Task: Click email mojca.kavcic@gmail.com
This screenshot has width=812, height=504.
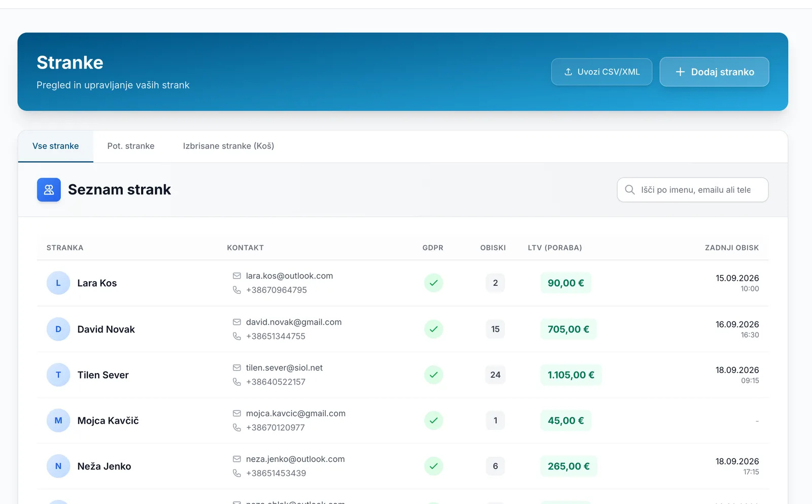Action: [296, 413]
